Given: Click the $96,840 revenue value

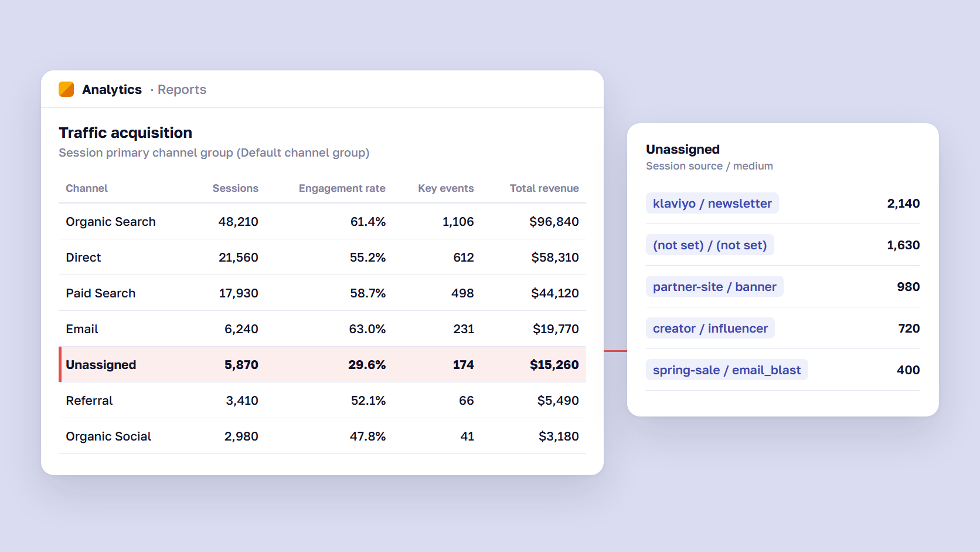Looking at the screenshot, I should (554, 222).
